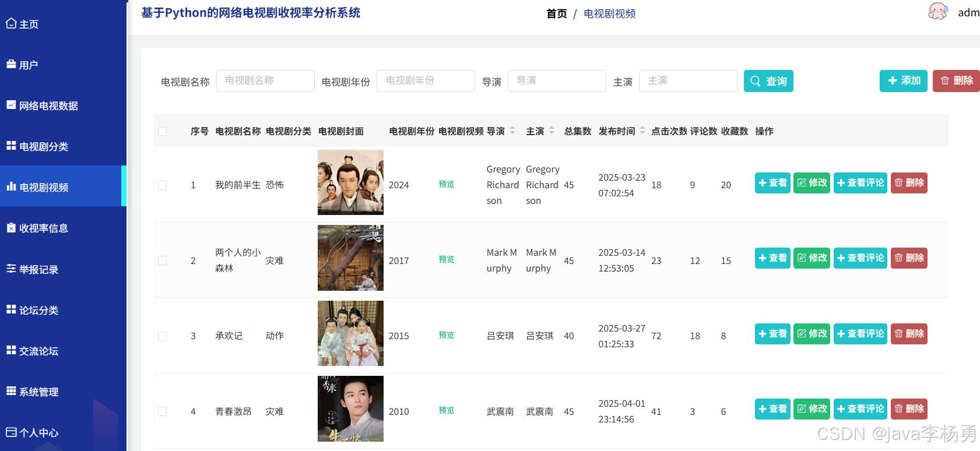Click the 首页 breadcrumb link

coord(556,13)
